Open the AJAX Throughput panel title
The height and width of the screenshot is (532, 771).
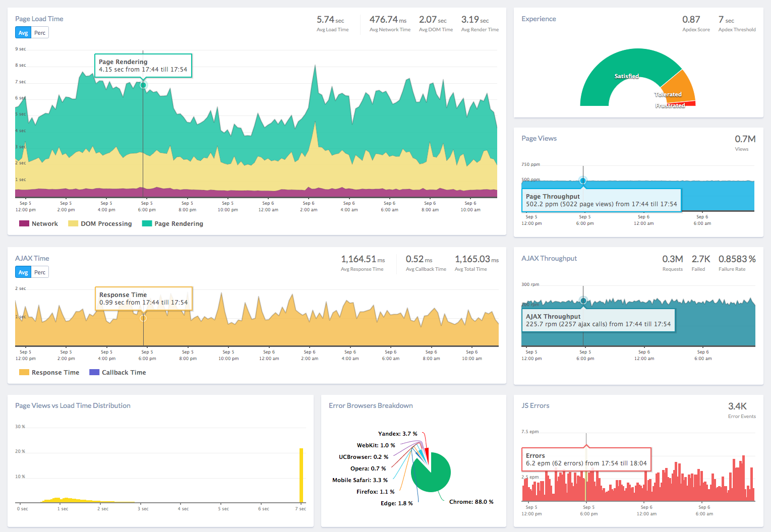(x=549, y=259)
